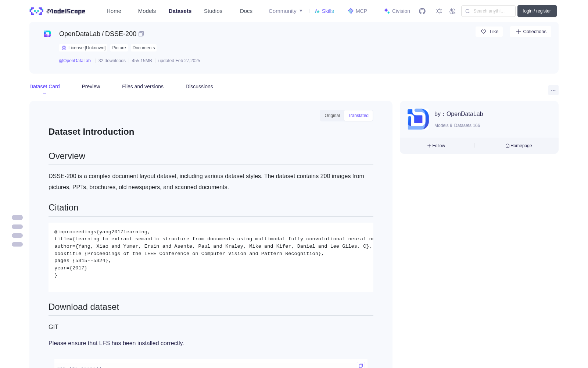
Task: Open Datasets in navigation
Action: tap(180, 11)
